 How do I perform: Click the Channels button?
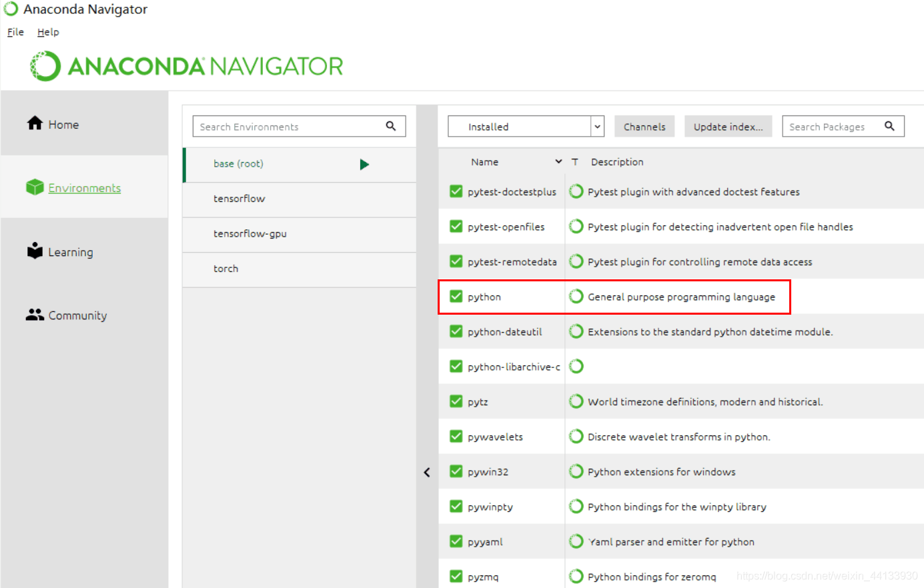[x=644, y=126]
